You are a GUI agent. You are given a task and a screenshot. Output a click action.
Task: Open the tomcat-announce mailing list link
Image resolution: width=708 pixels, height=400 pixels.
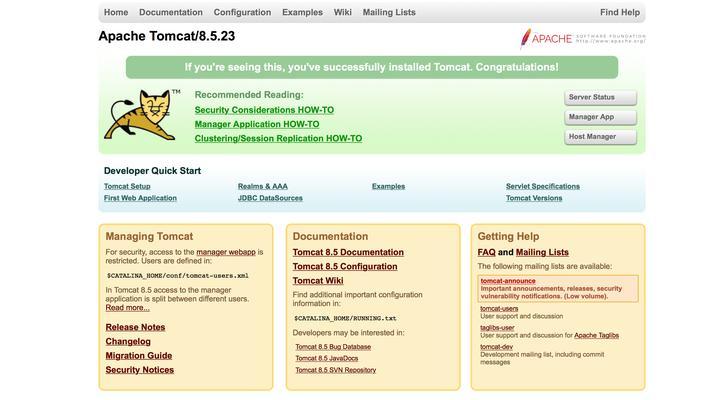coord(508,281)
